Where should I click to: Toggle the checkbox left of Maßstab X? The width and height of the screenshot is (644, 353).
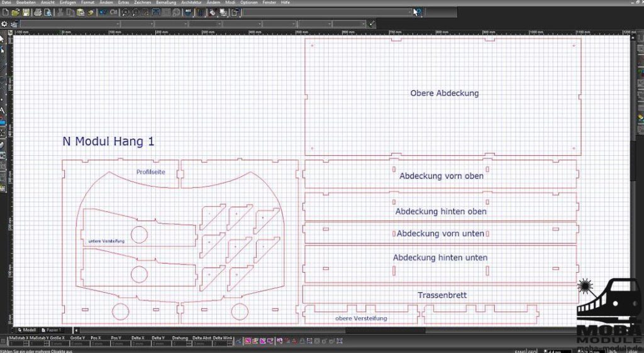[3, 341]
